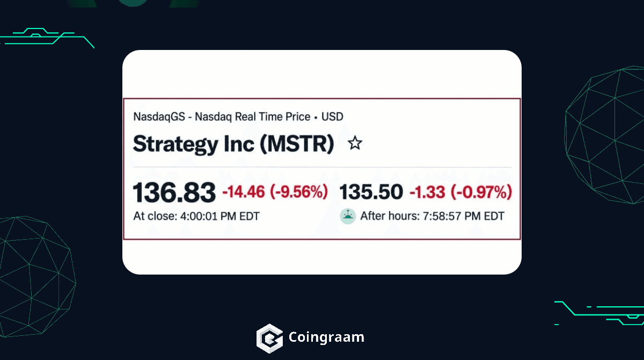Open the Strategy Inc (MSTR) title
Image resolution: width=644 pixels, height=360 pixels.
coord(233,144)
